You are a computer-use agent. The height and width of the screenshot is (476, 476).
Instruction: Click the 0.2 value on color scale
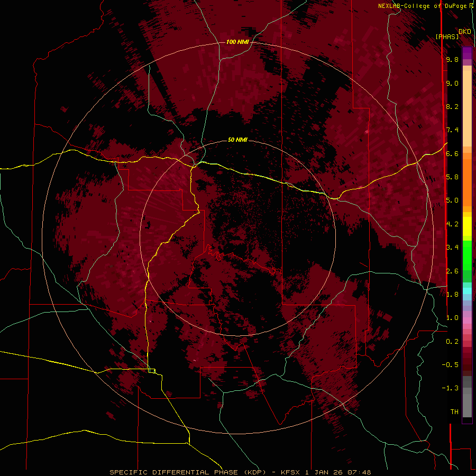tap(452, 342)
